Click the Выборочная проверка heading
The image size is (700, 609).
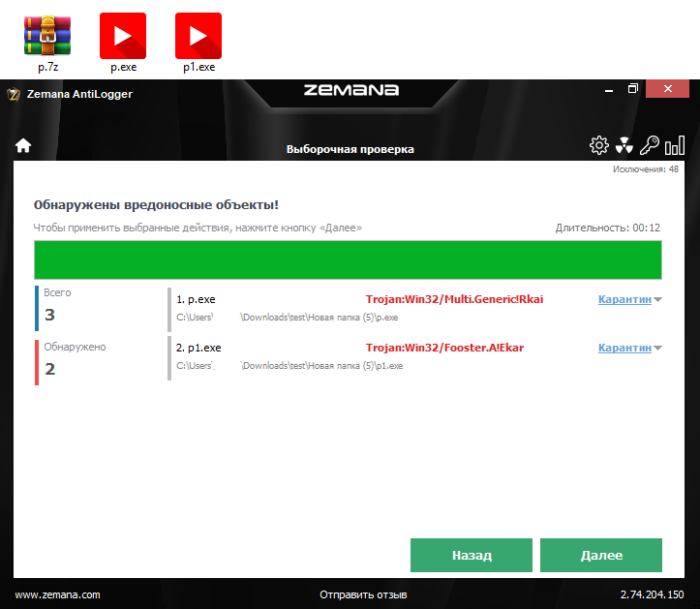[350, 149]
